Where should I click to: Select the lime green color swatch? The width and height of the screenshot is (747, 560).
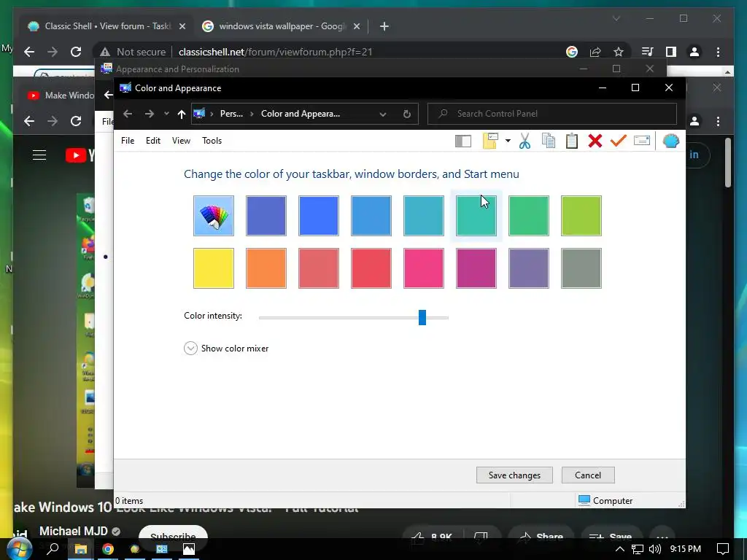pyautogui.click(x=581, y=216)
